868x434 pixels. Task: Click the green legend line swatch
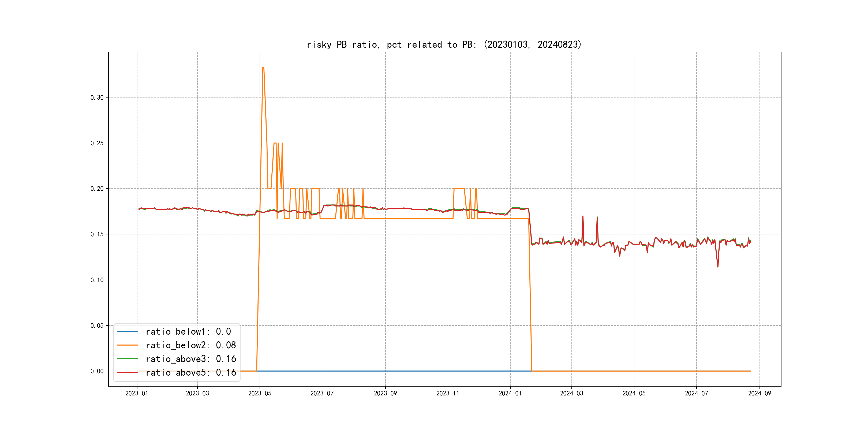click(127, 359)
